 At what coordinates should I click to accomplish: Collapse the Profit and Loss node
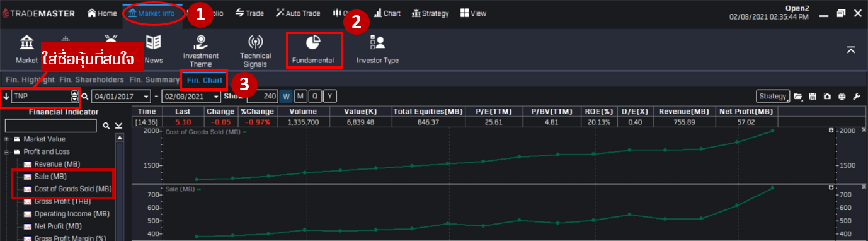(x=6, y=151)
